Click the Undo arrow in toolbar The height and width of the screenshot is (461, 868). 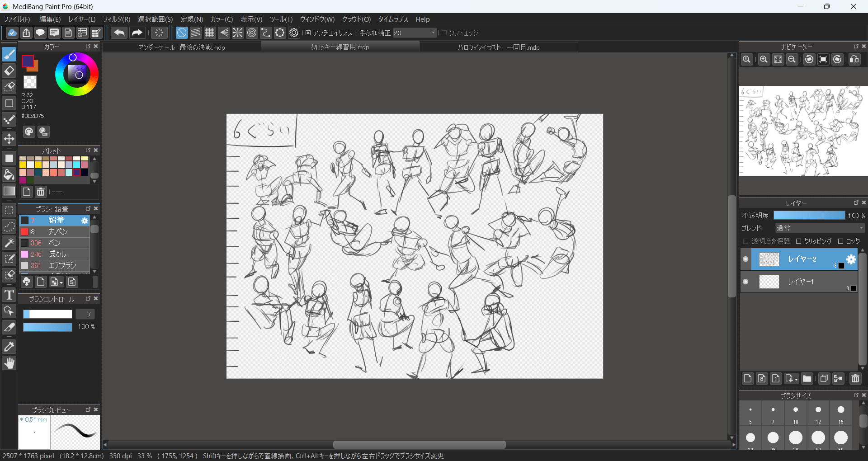(119, 33)
